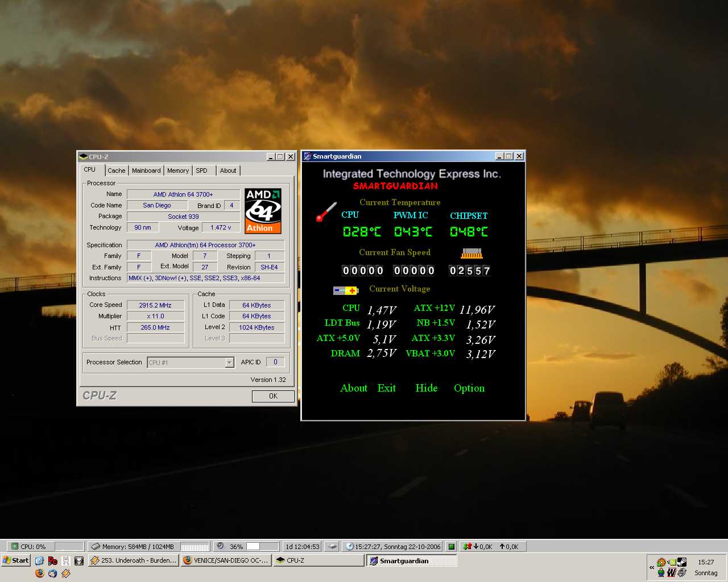Launch Thunderbird from the Quick Launch bar
Viewport: 728px width, 582px height.
pyautogui.click(x=53, y=573)
